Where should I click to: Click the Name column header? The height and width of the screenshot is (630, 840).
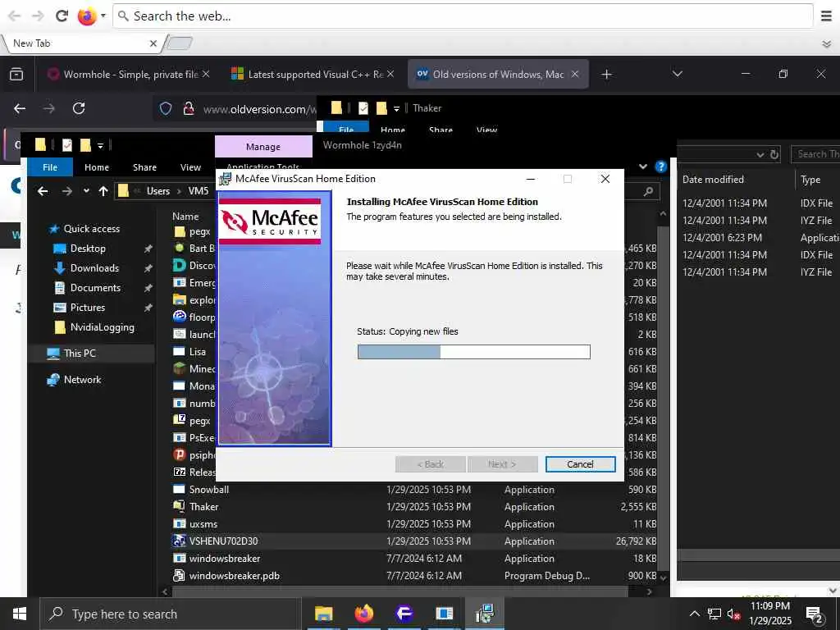185,217
